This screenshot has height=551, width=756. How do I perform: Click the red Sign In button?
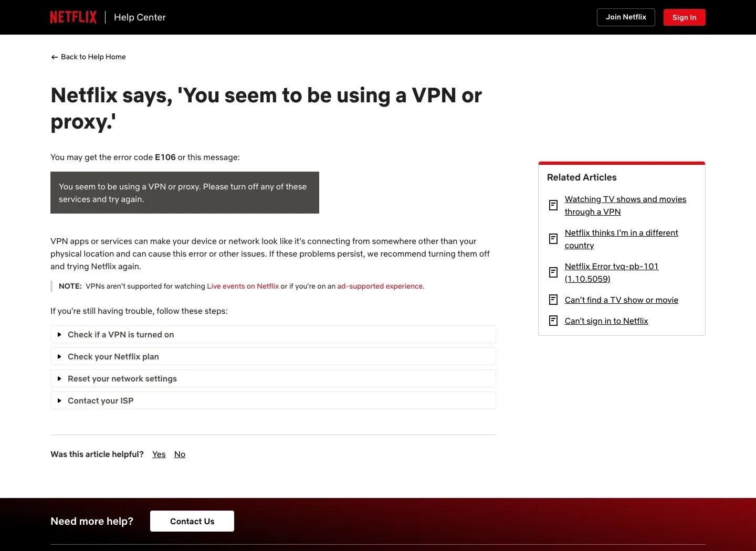[684, 17]
